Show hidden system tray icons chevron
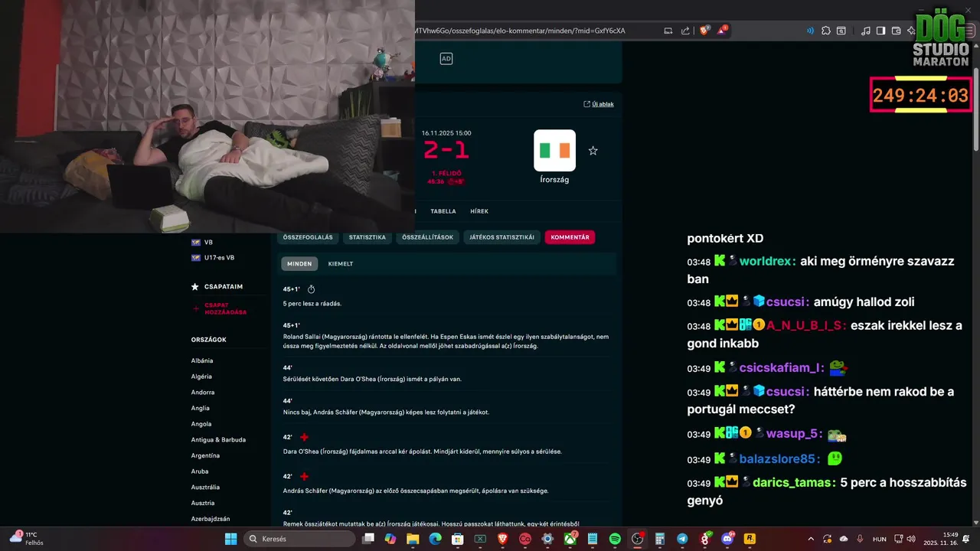Viewport: 980px width, 551px height. pyautogui.click(x=811, y=539)
